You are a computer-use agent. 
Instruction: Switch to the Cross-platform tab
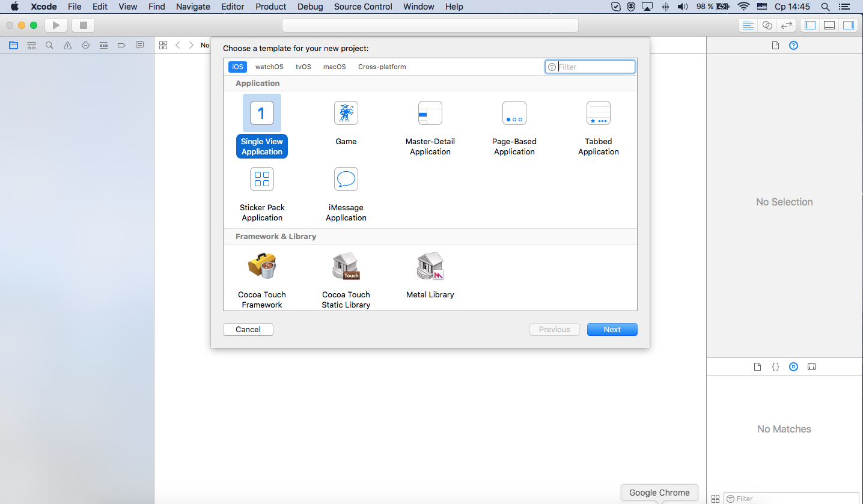click(x=382, y=67)
